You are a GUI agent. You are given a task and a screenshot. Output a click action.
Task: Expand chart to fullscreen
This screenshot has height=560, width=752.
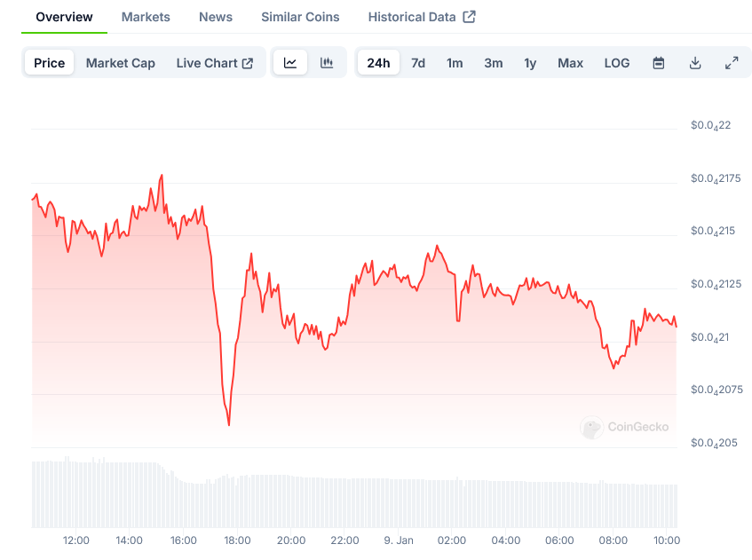point(732,63)
